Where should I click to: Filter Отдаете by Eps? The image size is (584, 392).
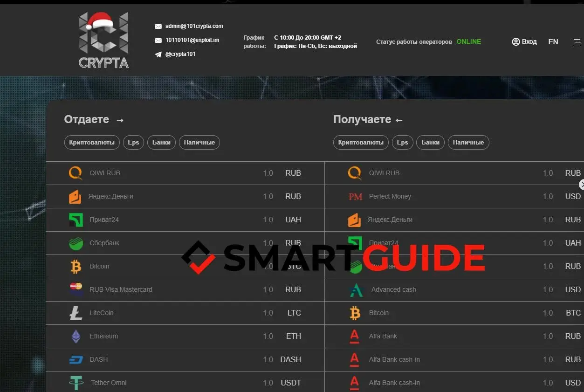click(134, 143)
